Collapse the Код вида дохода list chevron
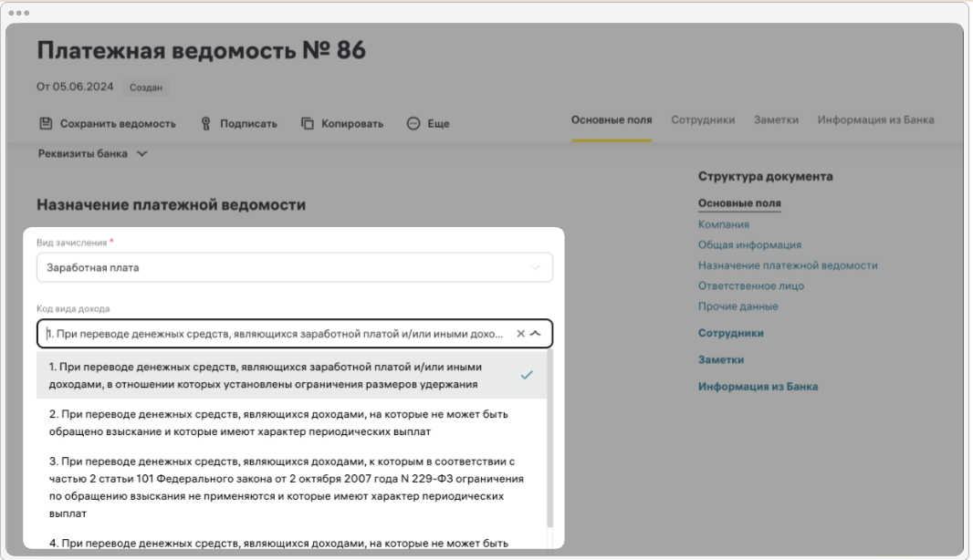This screenshot has height=560, width=973. click(536, 334)
